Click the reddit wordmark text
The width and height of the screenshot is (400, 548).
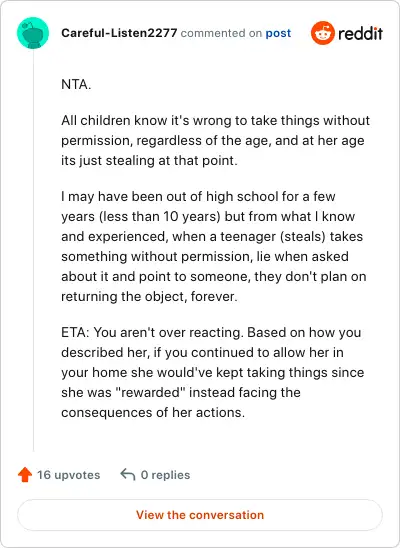tap(361, 33)
